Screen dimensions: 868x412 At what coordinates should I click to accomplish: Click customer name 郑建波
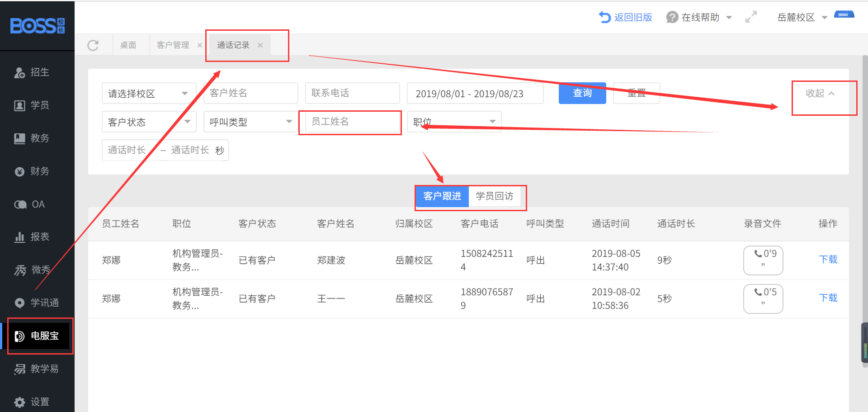331,260
